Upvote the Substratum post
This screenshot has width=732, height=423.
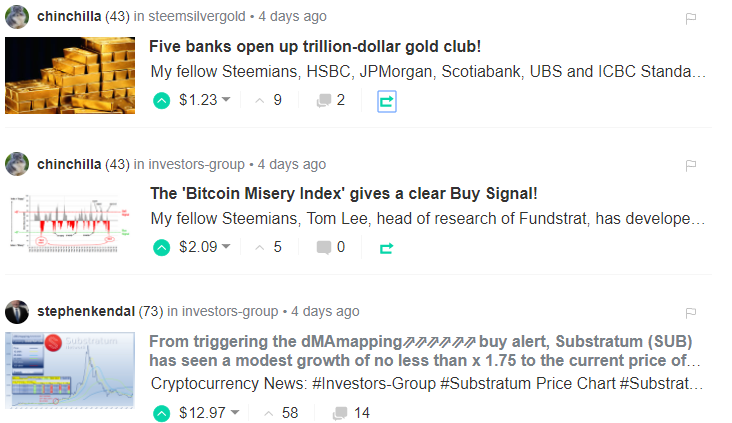[162, 413]
